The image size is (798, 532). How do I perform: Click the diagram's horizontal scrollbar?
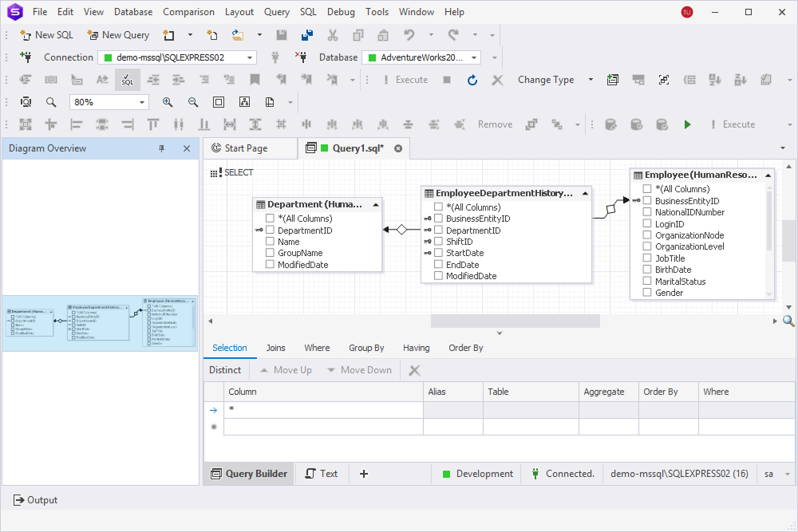coord(515,321)
